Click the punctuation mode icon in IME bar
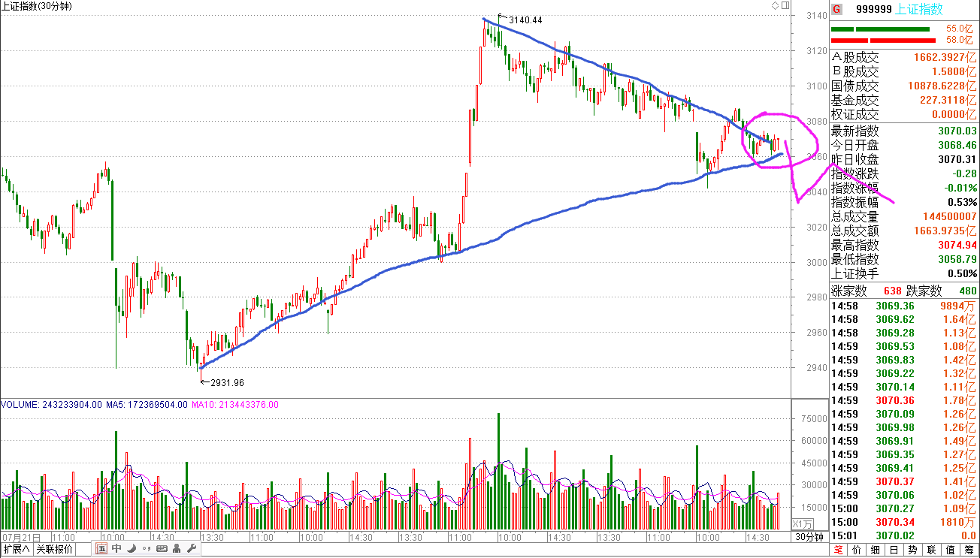The width and height of the screenshot is (980, 558). [x=147, y=549]
